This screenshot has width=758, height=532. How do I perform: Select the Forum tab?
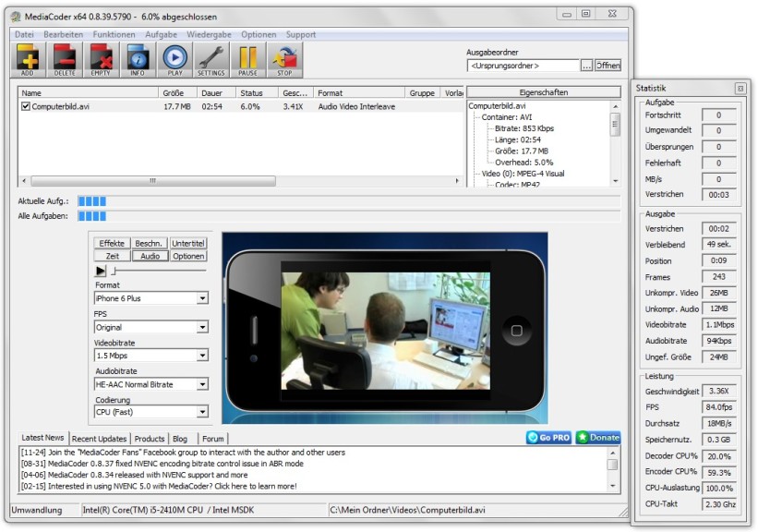click(x=213, y=439)
